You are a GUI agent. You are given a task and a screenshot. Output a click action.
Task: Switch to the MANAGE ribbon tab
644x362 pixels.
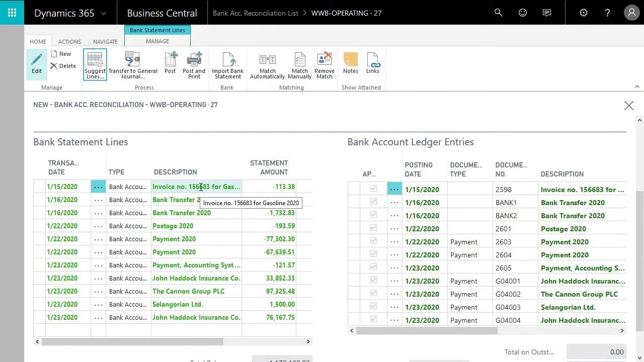157,41
